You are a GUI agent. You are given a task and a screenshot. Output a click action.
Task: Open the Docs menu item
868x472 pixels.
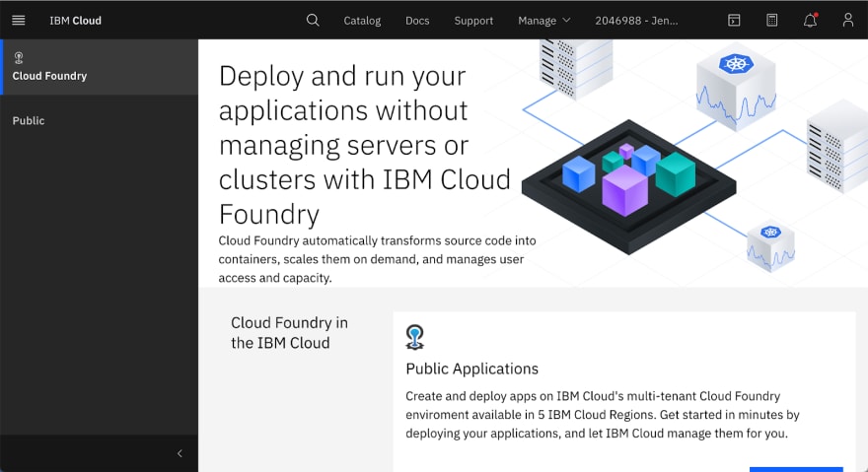[x=417, y=21]
